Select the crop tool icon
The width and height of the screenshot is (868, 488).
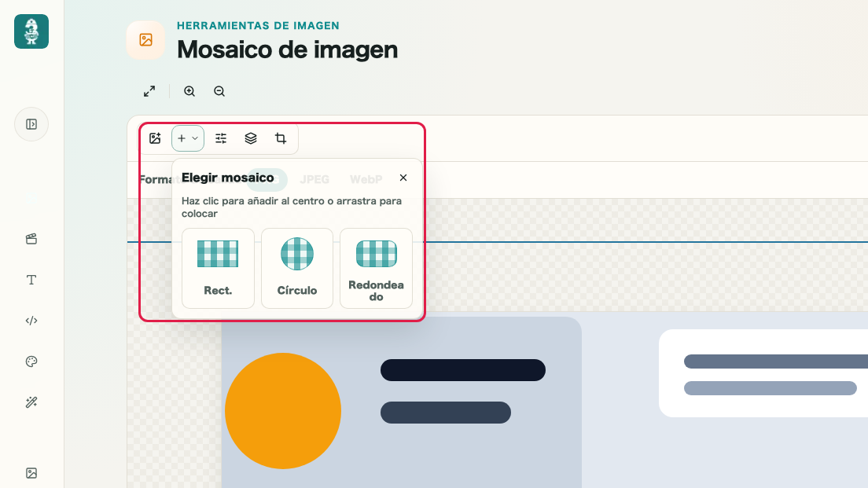click(281, 138)
